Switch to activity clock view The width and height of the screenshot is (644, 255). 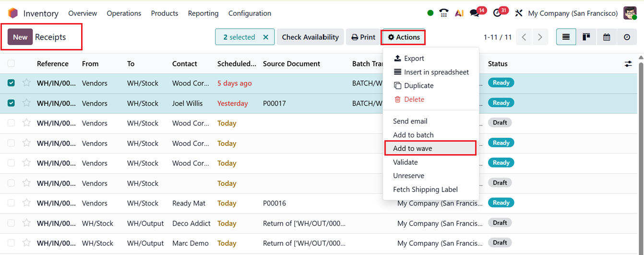coord(627,37)
